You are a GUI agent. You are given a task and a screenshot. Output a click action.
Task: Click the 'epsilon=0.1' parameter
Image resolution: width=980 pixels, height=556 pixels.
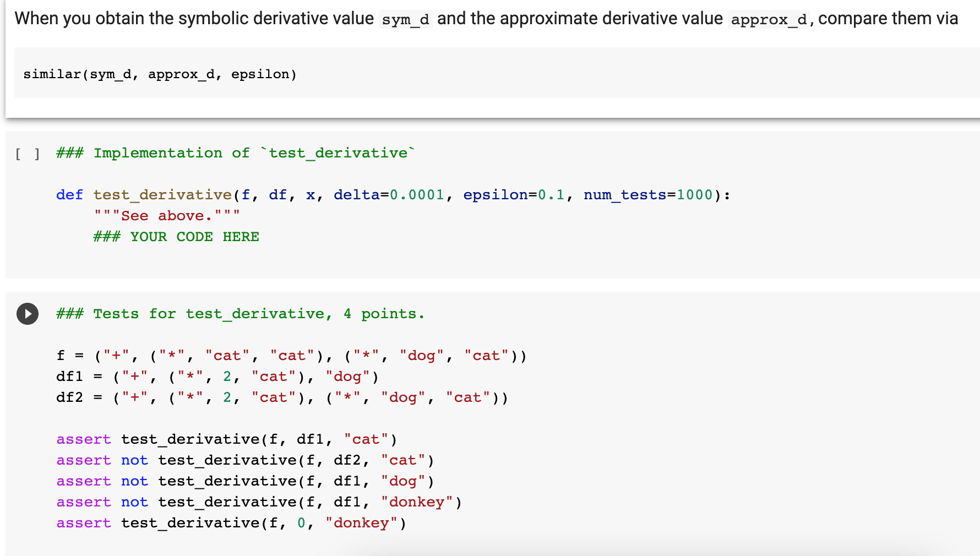514,195
